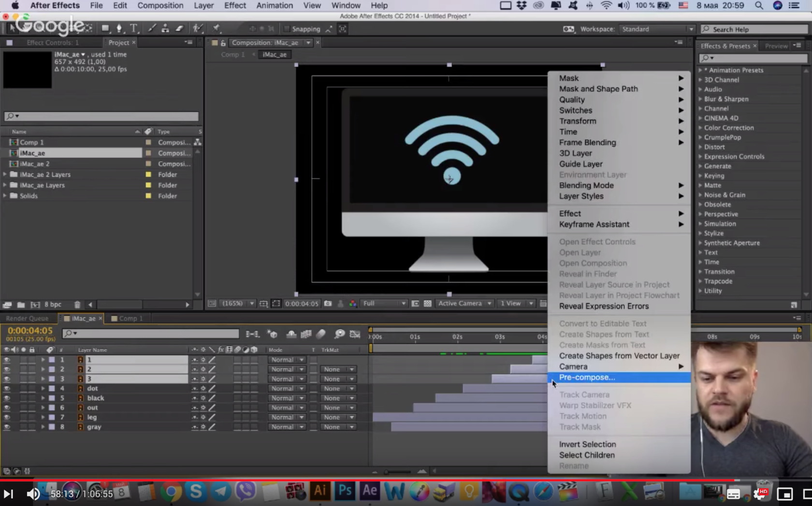Click the yellow label swatch for Solids
812x506 pixels.
point(148,196)
